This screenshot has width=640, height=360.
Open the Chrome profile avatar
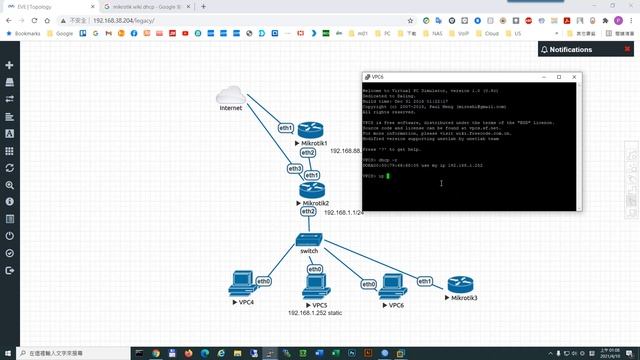618,20
